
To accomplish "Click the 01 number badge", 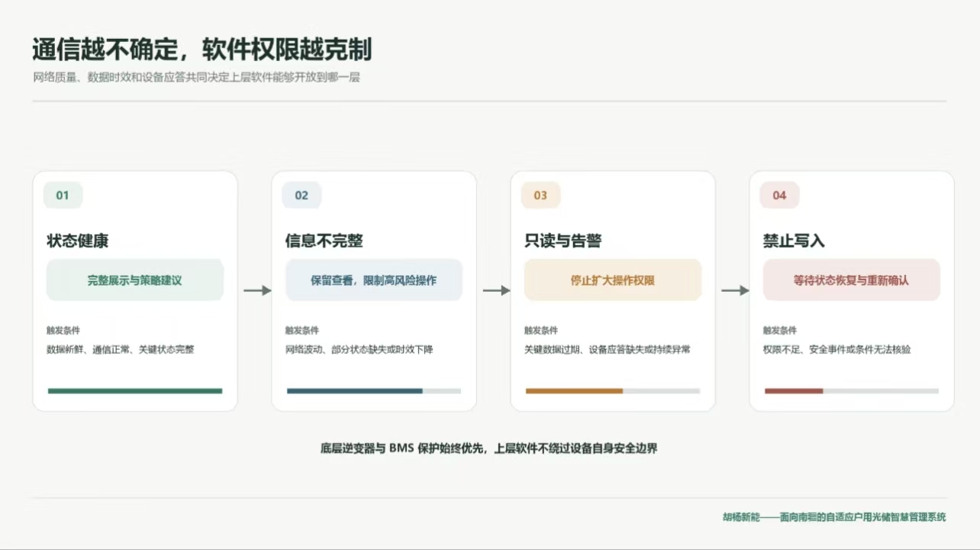I will [63, 195].
